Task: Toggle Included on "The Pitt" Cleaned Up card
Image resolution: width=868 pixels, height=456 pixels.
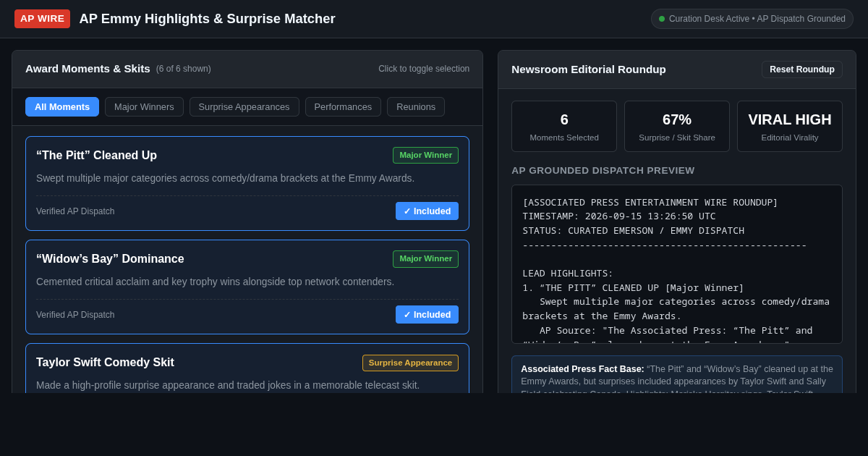Action: coord(427,211)
